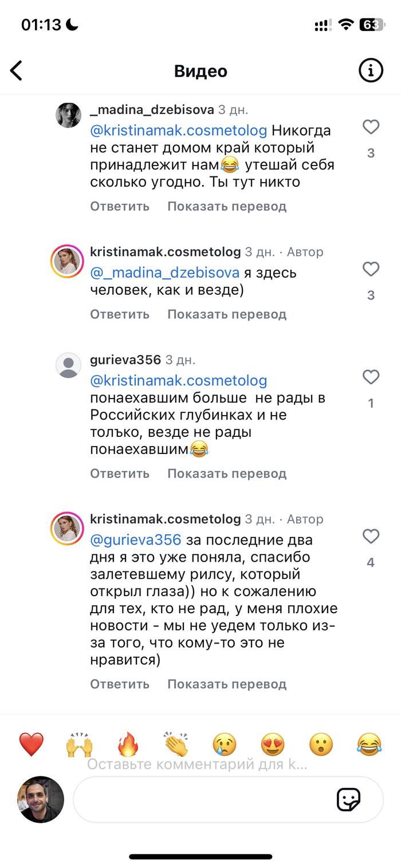This screenshot has height=868, width=401.
Task: Show translation for gurieva356's comment
Action: point(227,474)
